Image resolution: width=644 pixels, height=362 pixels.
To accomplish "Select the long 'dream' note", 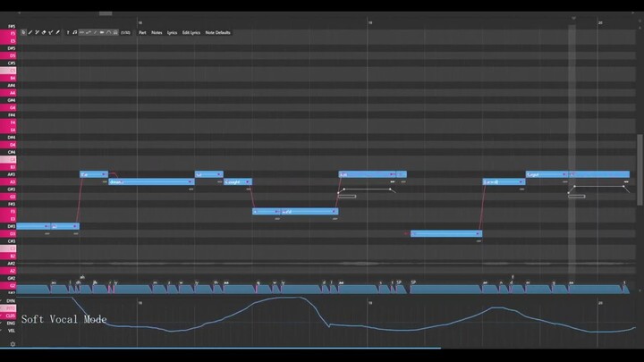I will tap(151, 181).
